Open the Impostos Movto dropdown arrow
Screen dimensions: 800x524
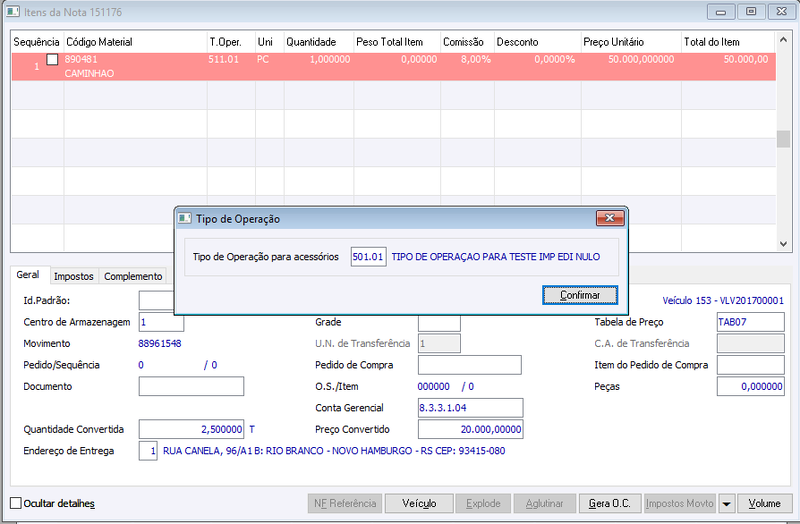coord(727,504)
